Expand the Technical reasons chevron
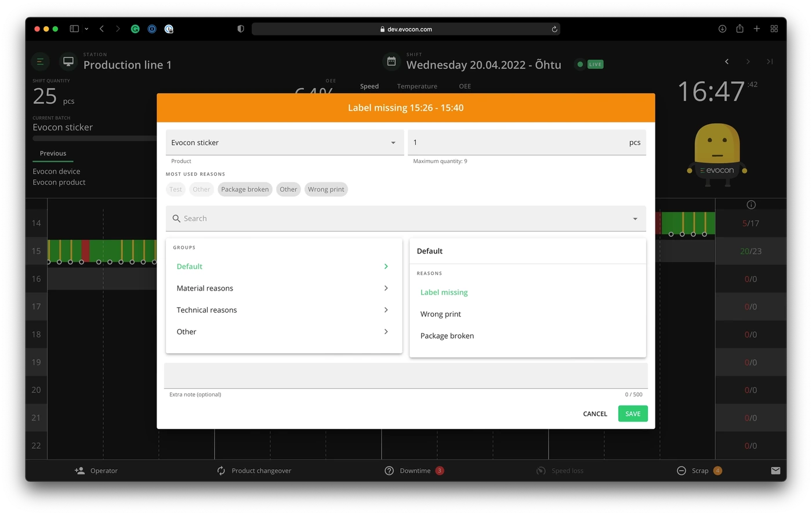 click(x=386, y=310)
